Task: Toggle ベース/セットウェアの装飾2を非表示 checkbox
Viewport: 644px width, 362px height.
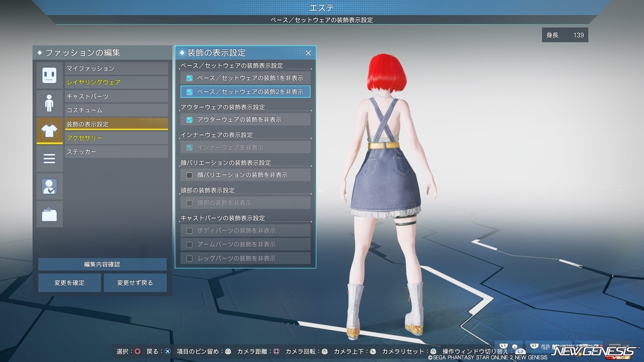Action: [189, 92]
